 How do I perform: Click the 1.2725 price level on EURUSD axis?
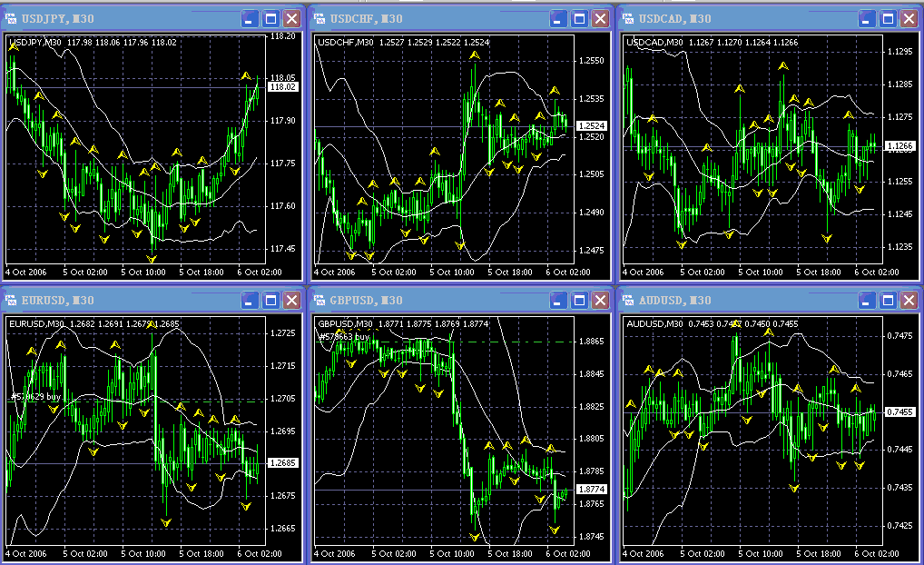(x=283, y=333)
